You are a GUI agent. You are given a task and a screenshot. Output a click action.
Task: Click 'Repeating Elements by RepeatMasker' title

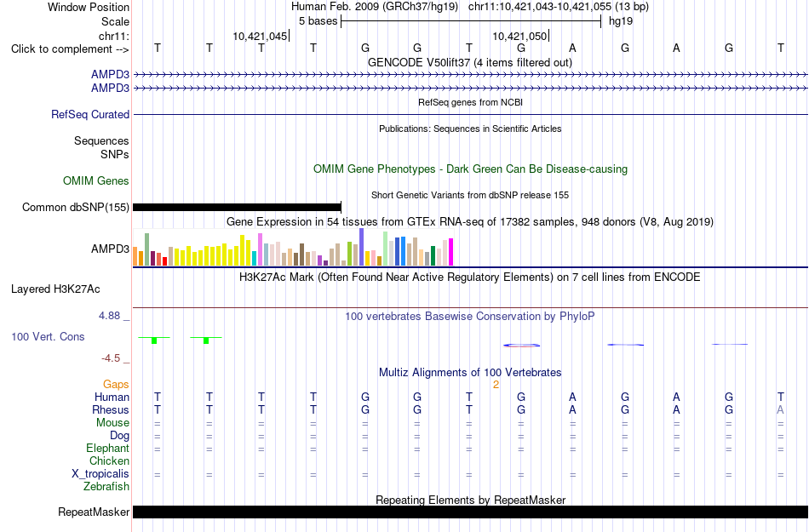coord(470,500)
